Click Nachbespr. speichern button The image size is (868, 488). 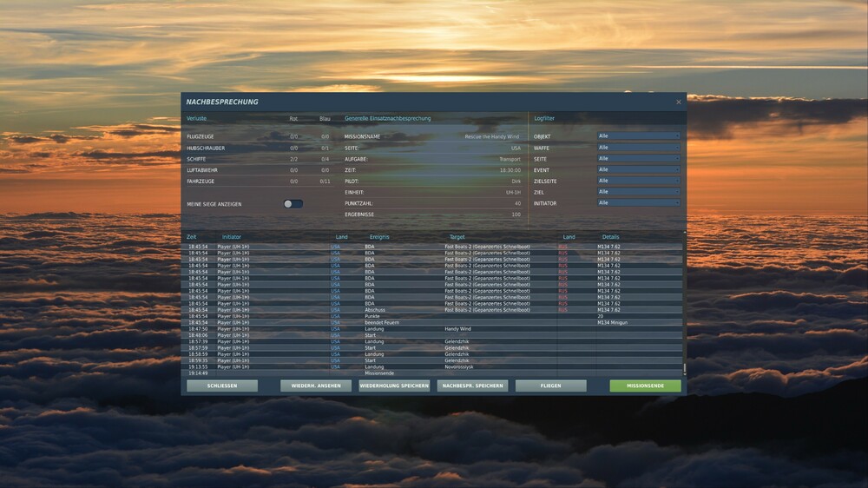pos(472,386)
